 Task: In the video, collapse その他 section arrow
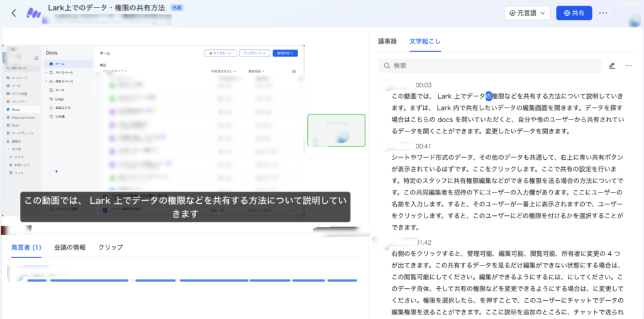click(x=8, y=149)
